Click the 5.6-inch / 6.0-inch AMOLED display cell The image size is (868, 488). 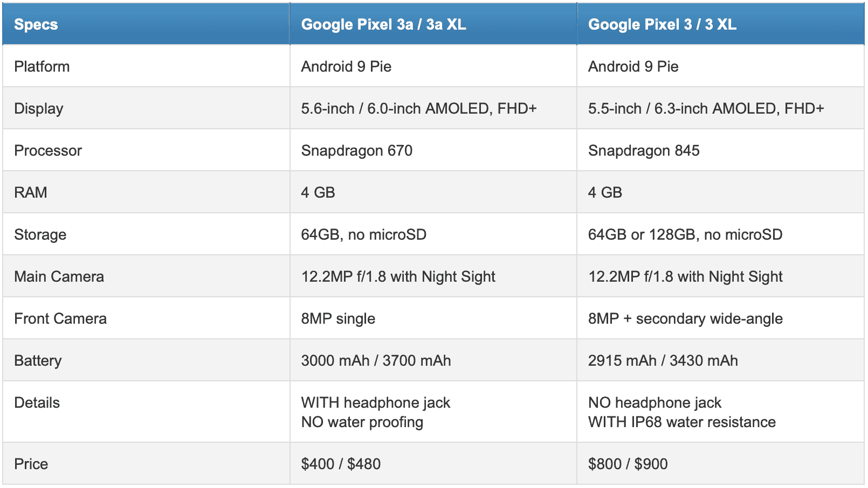[x=419, y=108]
